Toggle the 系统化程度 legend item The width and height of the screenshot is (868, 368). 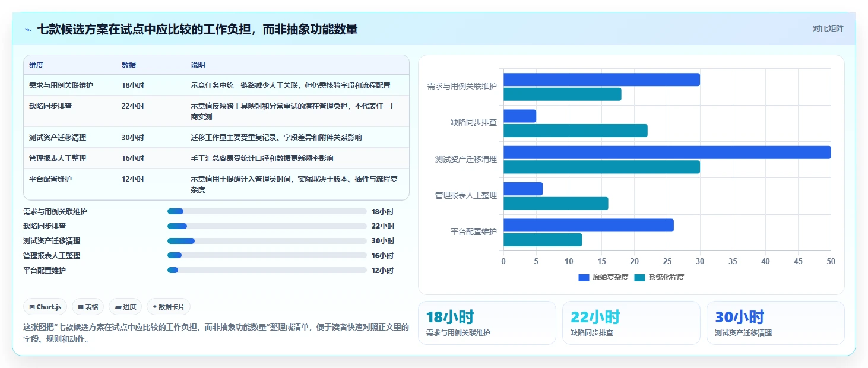[x=659, y=277]
